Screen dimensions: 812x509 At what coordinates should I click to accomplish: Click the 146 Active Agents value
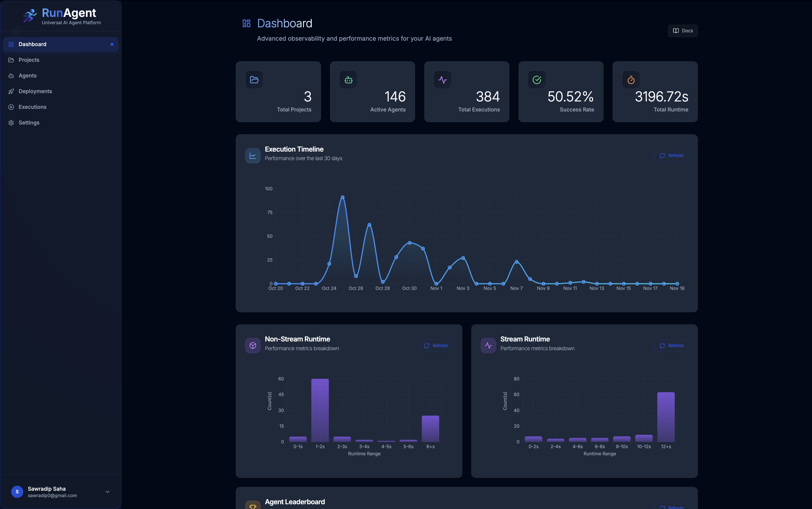395,97
